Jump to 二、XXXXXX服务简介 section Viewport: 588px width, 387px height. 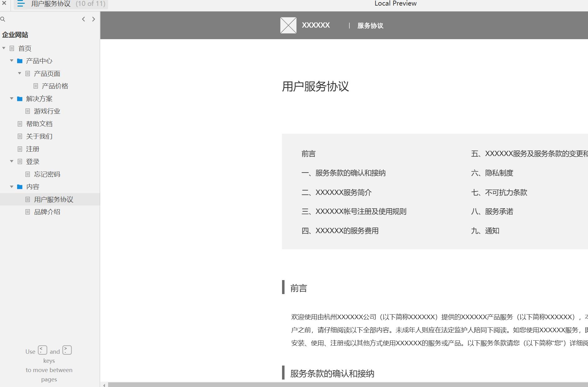tap(336, 192)
